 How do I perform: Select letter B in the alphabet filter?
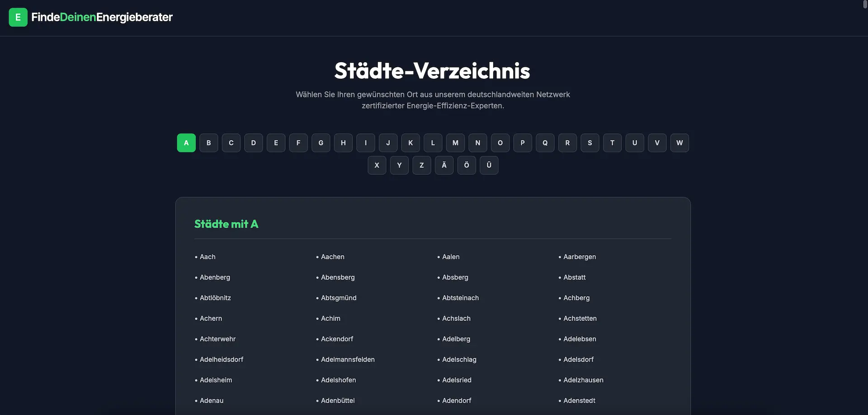[208, 143]
